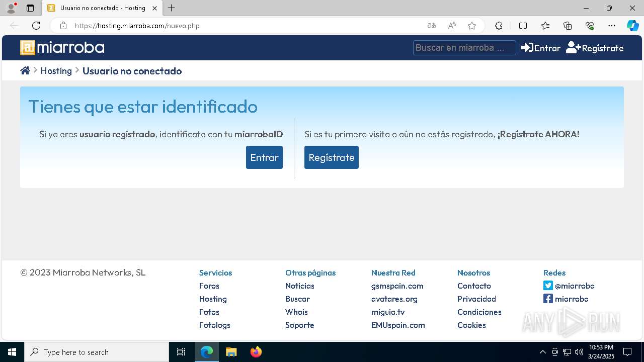Image resolution: width=644 pixels, height=362 pixels.
Task: Open the Contacto link
Action: click(x=474, y=286)
